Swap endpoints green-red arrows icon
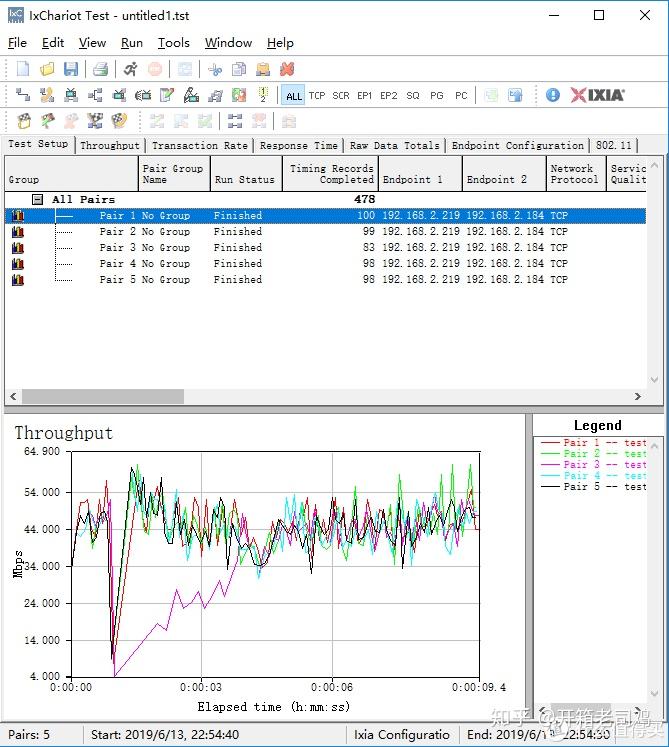 pyautogui.click(x=239, y=95)
